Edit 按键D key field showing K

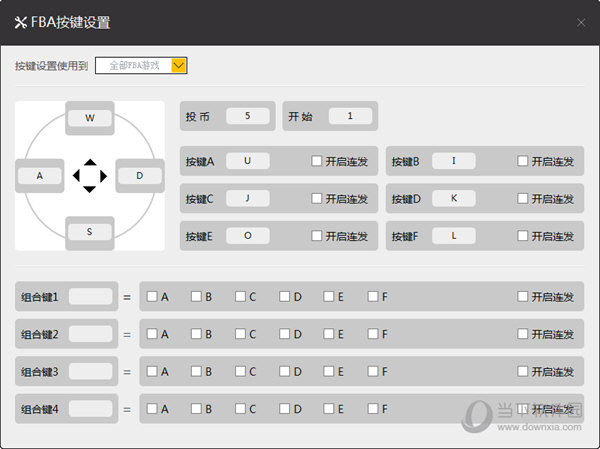pyautogui.click(x=454, y=198)
